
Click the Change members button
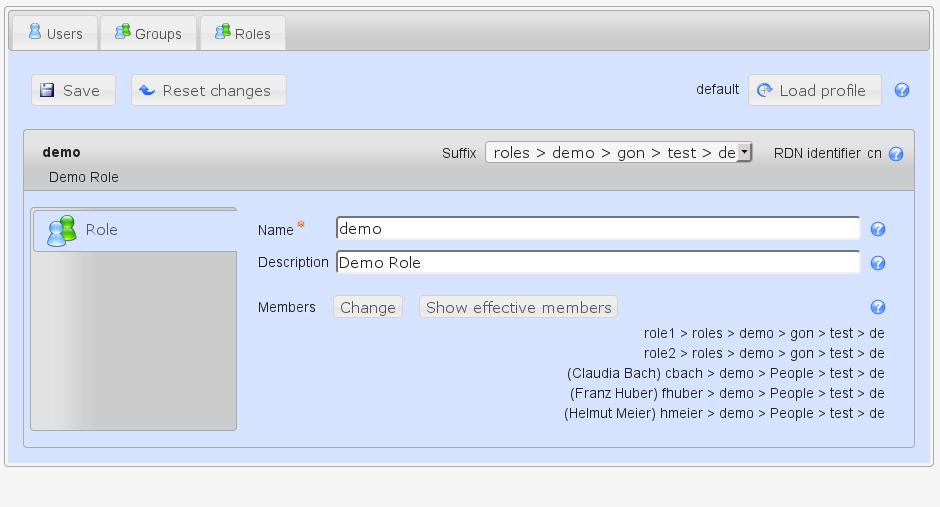(x=367, y=307)
